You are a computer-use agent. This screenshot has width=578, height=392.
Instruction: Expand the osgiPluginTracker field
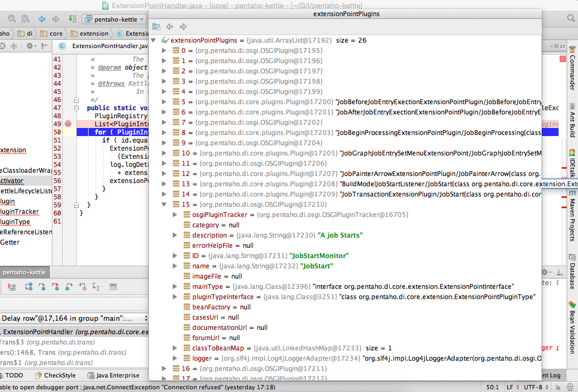coord(175,215)
